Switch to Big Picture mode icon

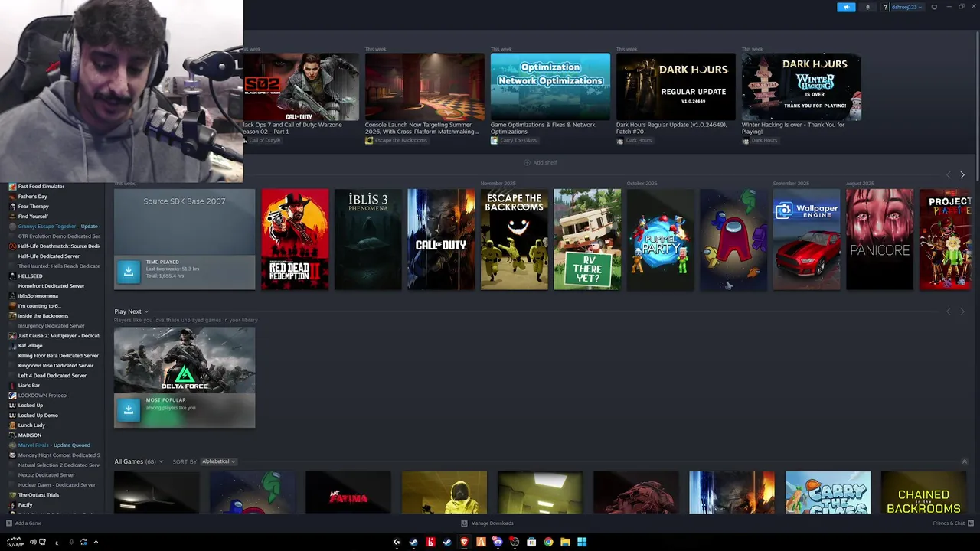[934, 7]
